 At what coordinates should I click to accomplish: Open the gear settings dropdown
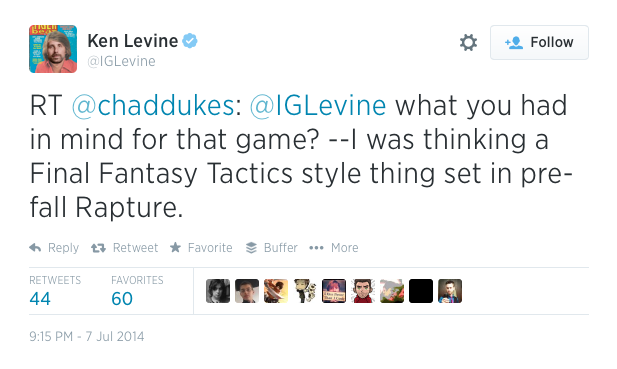[x=468, y=42]
